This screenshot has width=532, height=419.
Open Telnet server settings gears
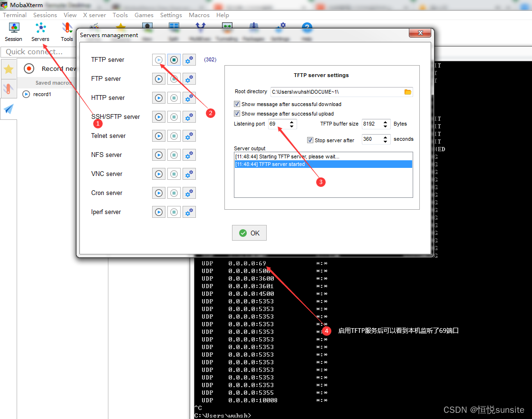[x=189, y=136]
